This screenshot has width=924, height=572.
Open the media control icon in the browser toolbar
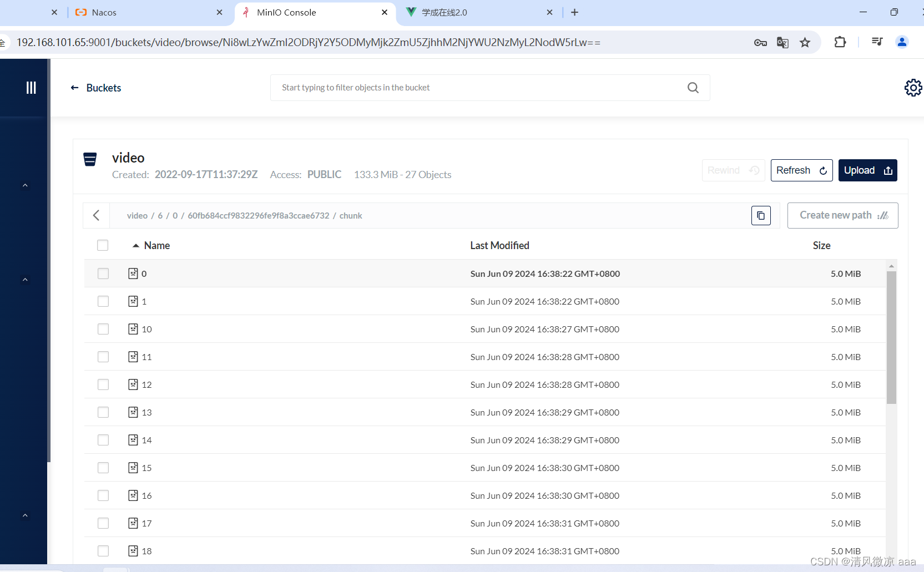(x=877, y=42)
